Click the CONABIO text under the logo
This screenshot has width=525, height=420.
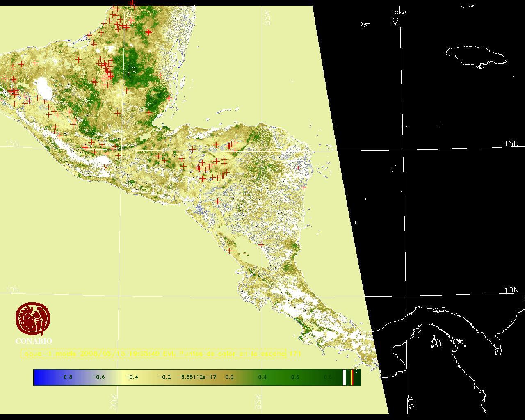(34, 341)
